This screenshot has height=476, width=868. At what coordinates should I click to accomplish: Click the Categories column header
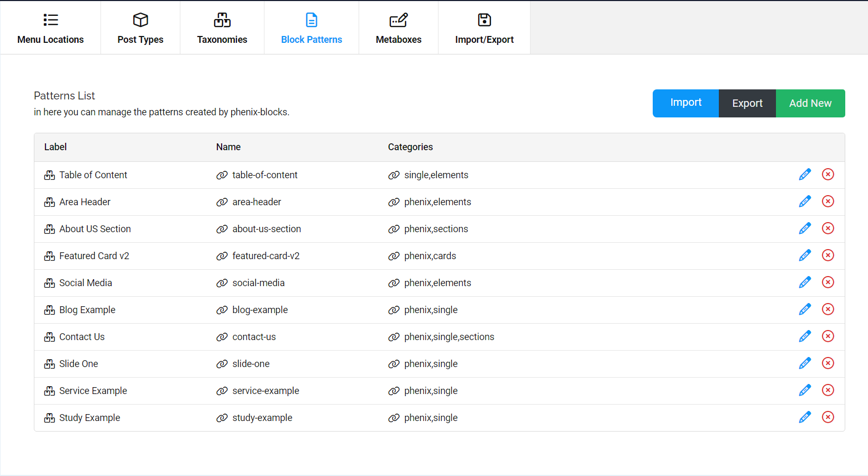(x=410, y=147)
